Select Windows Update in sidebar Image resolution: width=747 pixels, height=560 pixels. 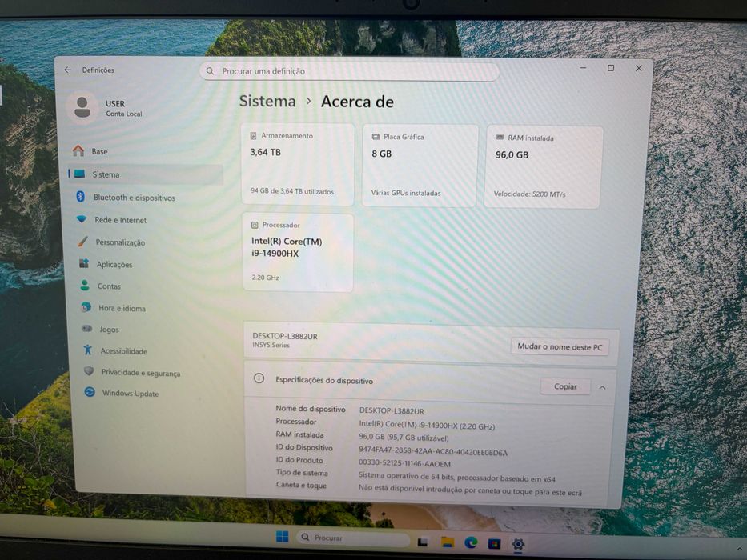click(130, 394)
